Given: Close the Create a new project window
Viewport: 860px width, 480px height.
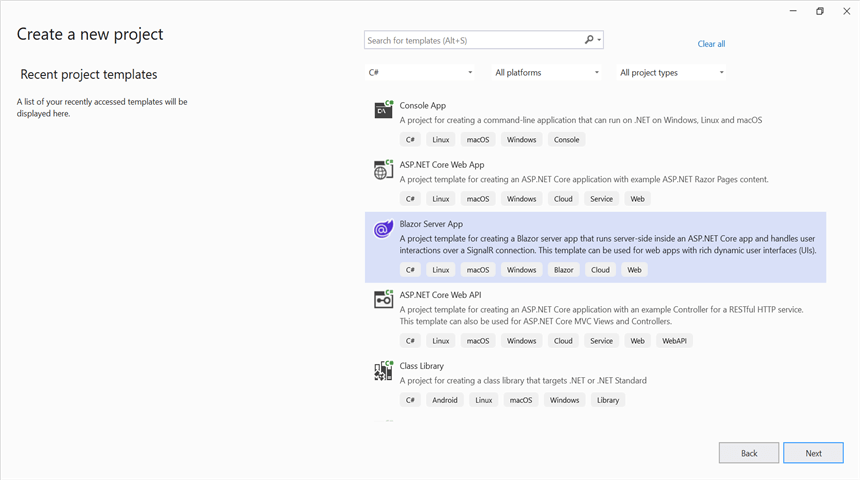Looking at the screenshot, I should (x=846, y=11).
